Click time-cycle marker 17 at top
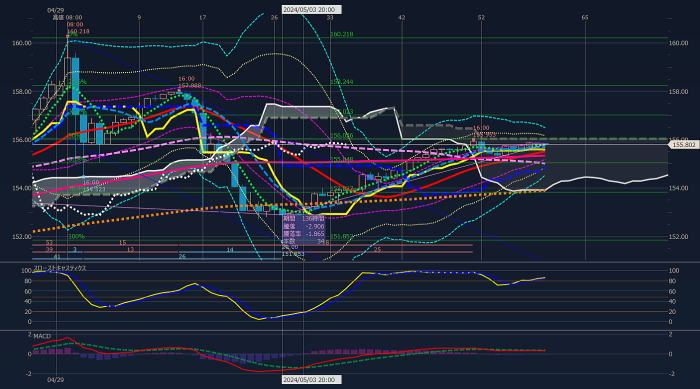This screenshot has height=389, width=700. coord(202,17)
